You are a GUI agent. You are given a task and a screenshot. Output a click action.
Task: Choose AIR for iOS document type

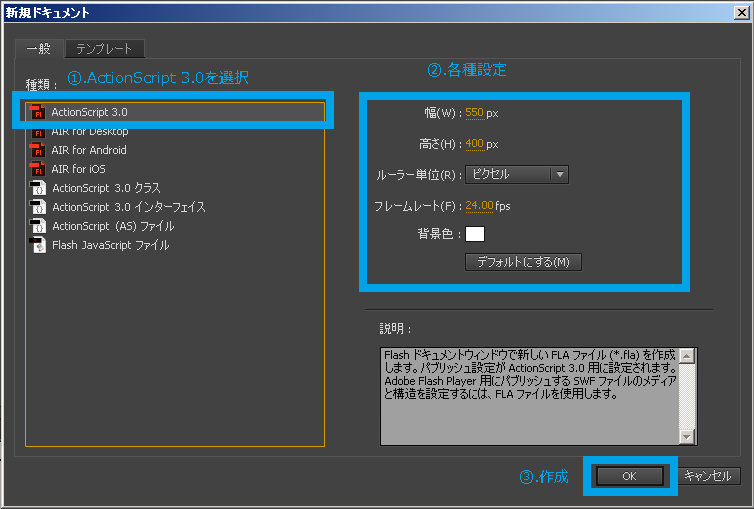click(x=175, y=169)
